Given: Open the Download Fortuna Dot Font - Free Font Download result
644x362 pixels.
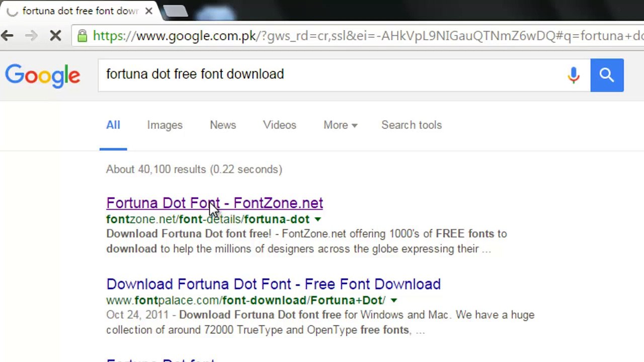Looking at the screenshot, I should tap(273, 284).
